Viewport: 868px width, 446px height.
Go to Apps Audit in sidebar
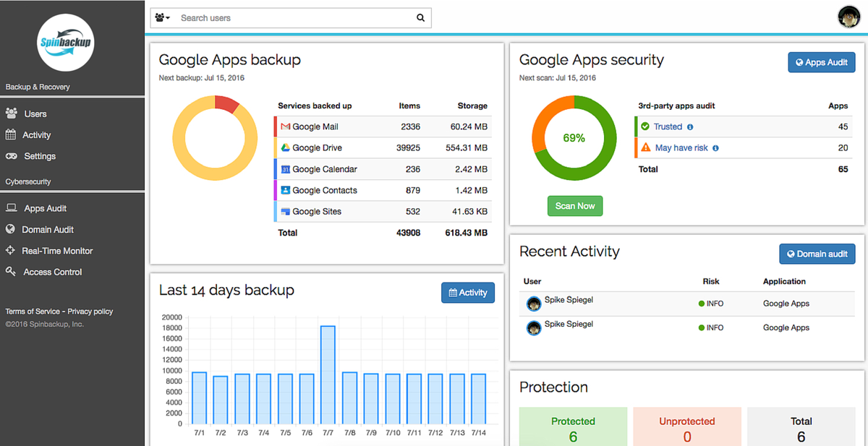(46, 208)
